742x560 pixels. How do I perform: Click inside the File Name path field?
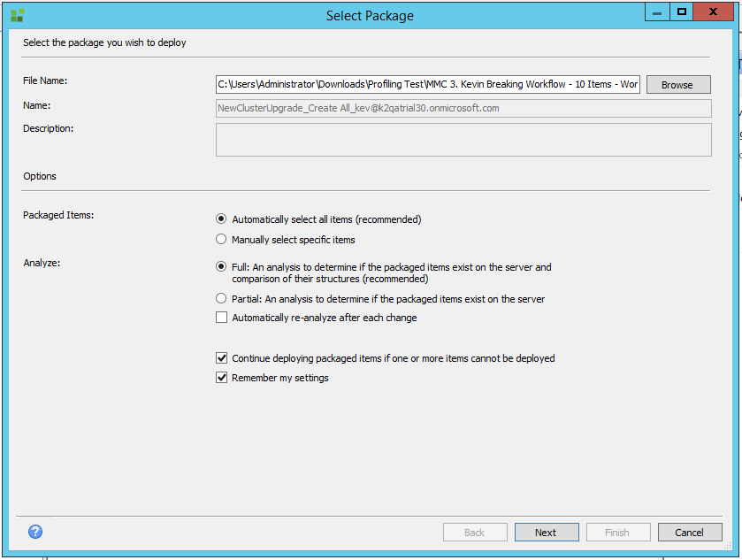tap(427, 85)
